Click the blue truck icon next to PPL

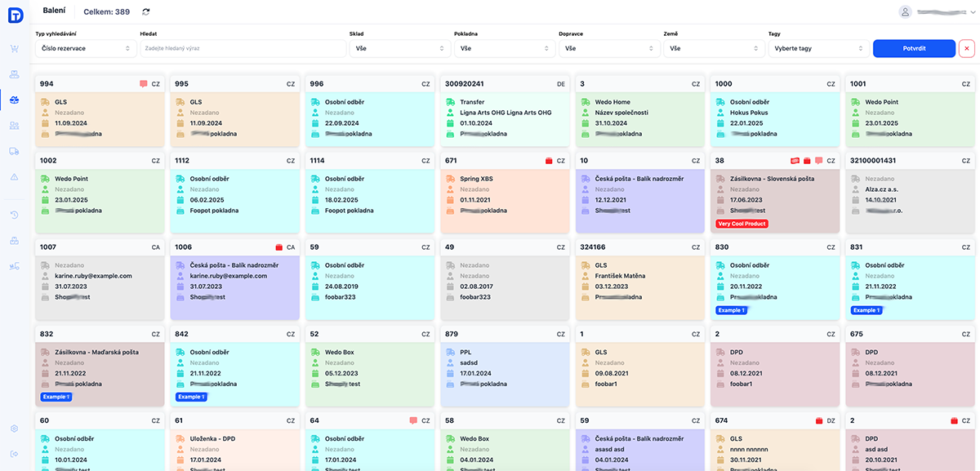pyautogui.click(x=451, y=353)
